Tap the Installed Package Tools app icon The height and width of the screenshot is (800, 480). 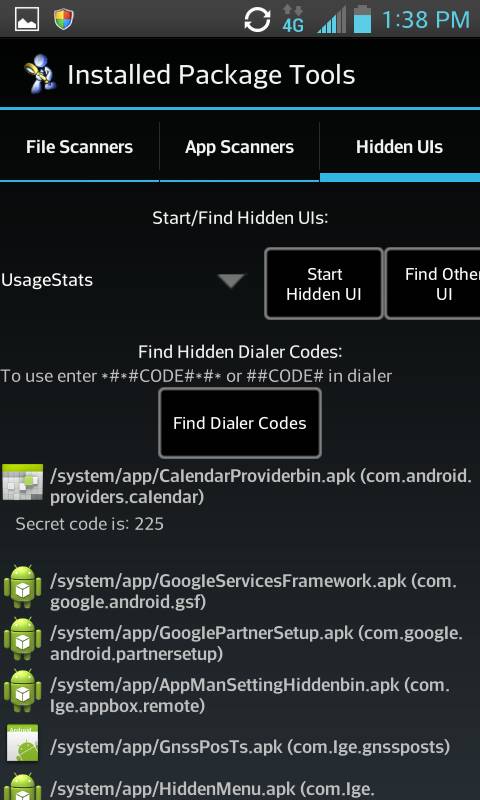[41, 74]
